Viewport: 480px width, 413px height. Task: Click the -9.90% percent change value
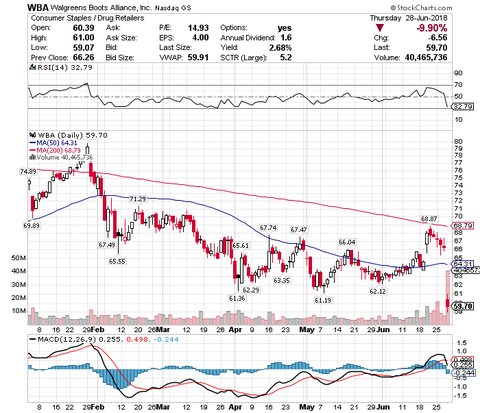(x=432, y=28)
